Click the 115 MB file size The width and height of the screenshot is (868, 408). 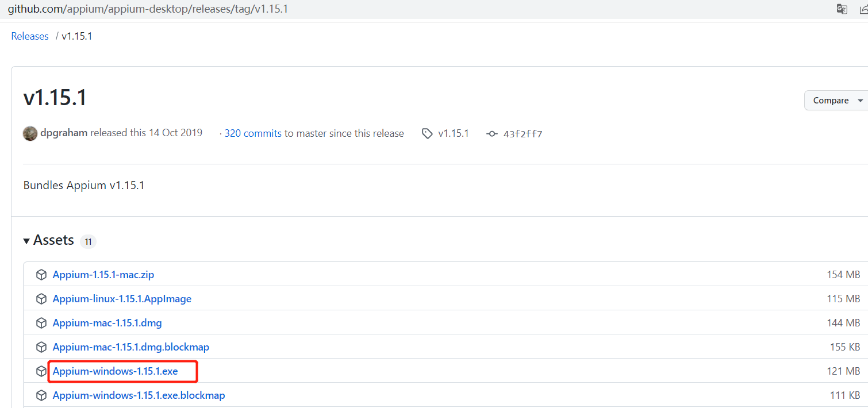843,299
